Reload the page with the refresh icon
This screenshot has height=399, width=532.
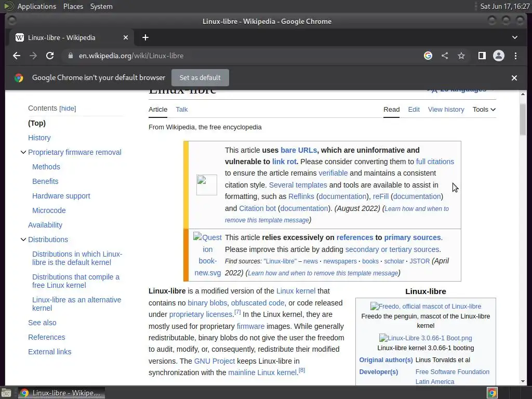click(x=50, y=56)
